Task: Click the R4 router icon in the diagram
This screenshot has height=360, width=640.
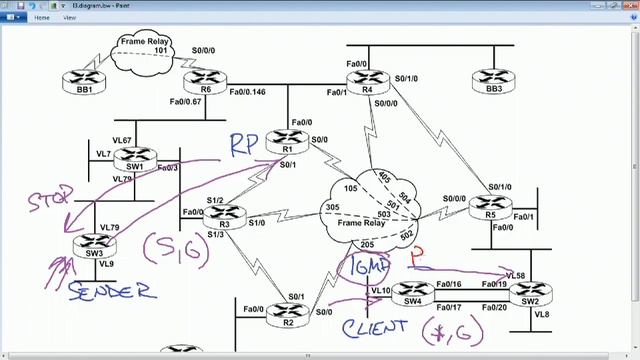Action: 368,82
